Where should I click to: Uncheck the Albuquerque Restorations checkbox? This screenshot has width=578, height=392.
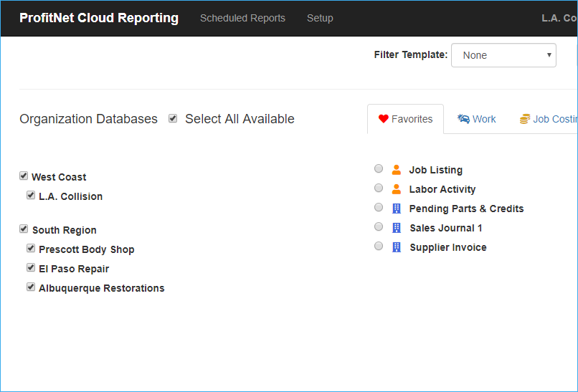tap(31, 287)
